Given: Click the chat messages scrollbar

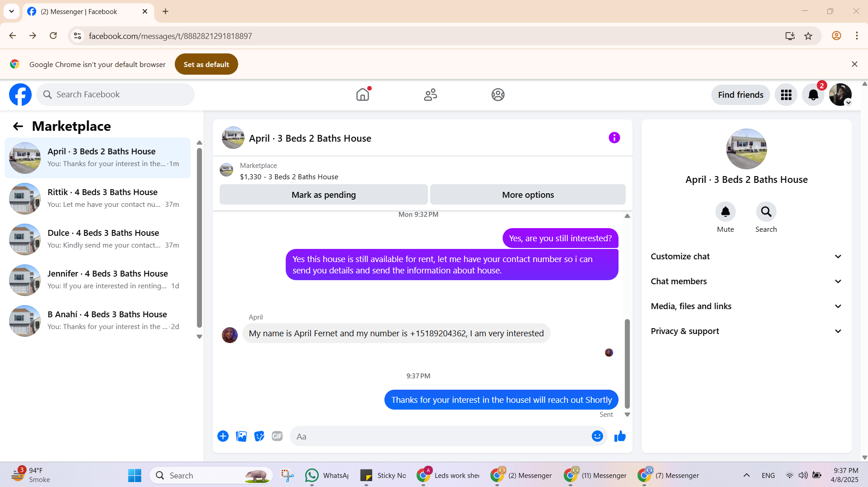Looking at the screenshot, I should click(x=627, y=364).
